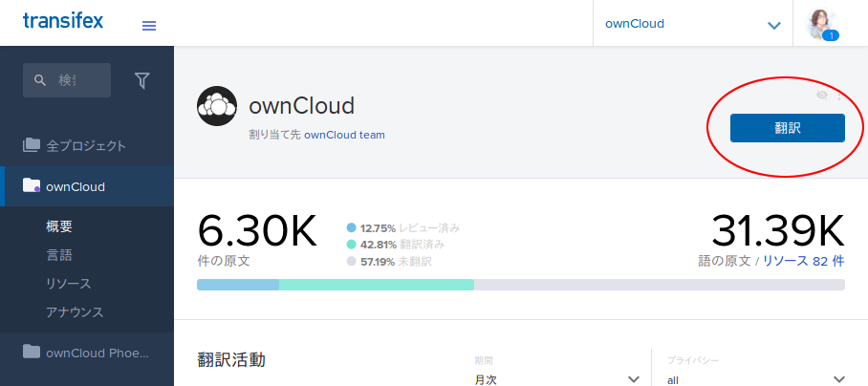Click the ownCloud Phoe... folder icon
The image size is (868, 386).
pos(31,352)
